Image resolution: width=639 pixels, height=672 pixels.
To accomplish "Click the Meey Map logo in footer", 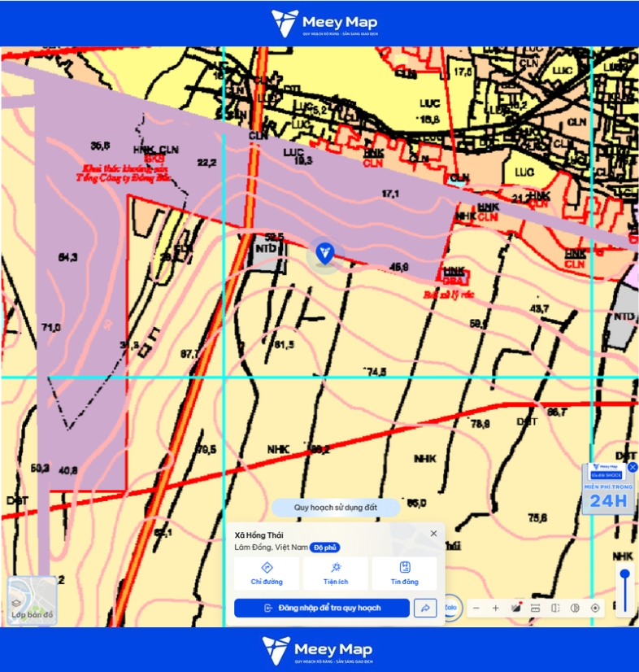I will 318,650.
